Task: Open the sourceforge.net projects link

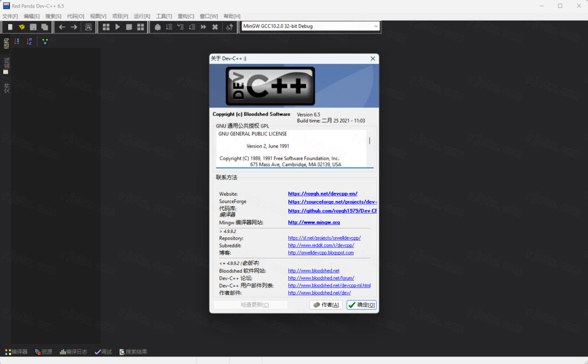Action: coord(332,202)
